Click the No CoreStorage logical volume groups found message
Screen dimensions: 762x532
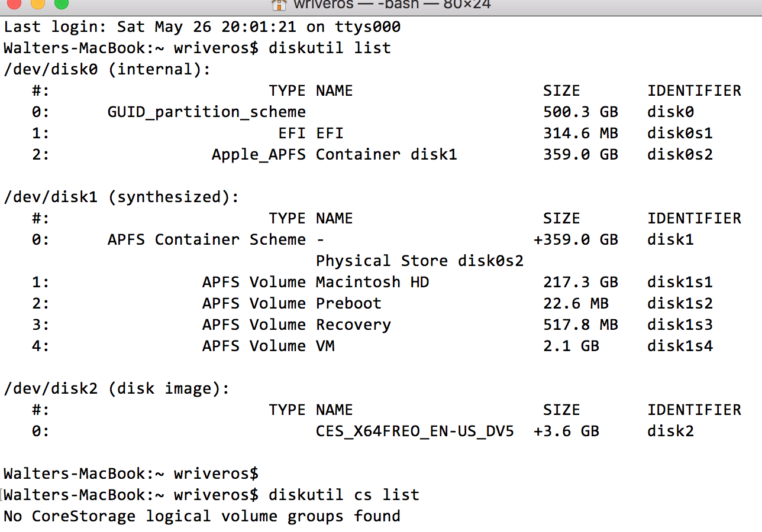(x=201, y=516)
